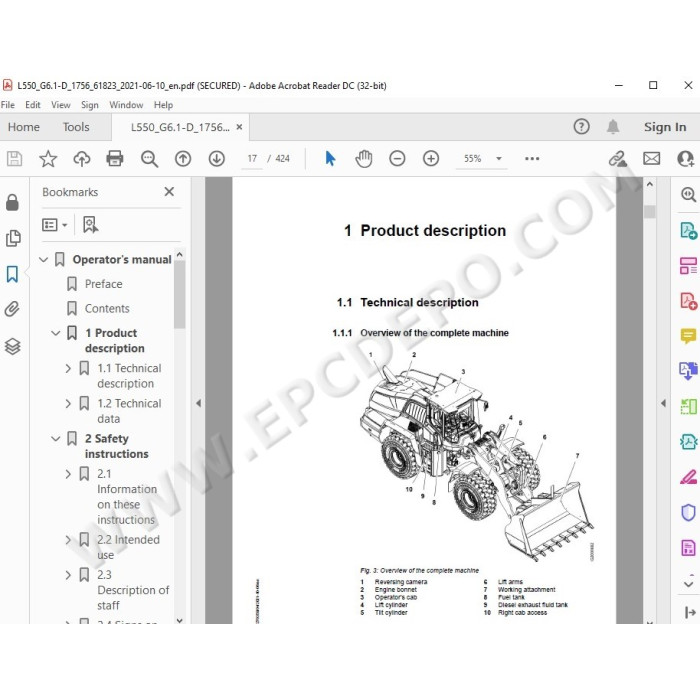The height and width of the screenshot is (700, 700).
Task: Find the current bookmark icon
Action: coord(91,225)
